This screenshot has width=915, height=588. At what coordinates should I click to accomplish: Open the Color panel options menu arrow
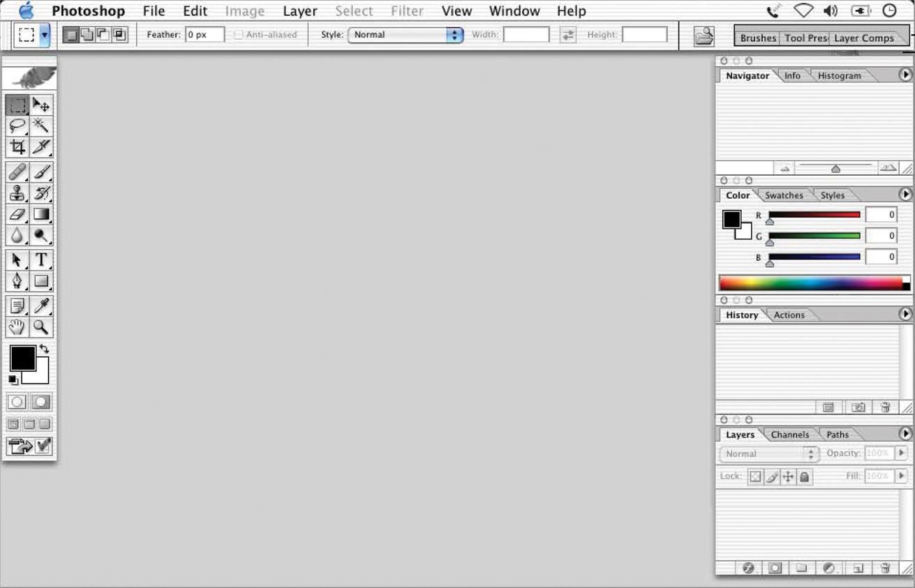tap(905, 195)
